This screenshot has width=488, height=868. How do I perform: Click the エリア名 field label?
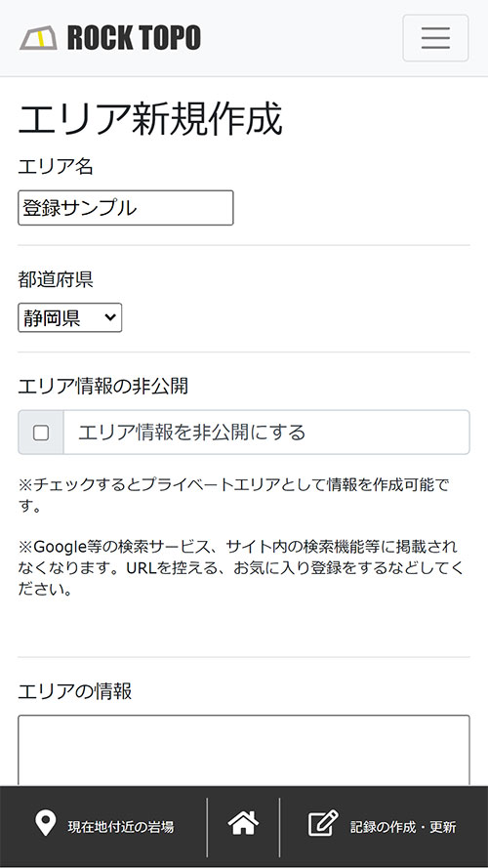56,167
